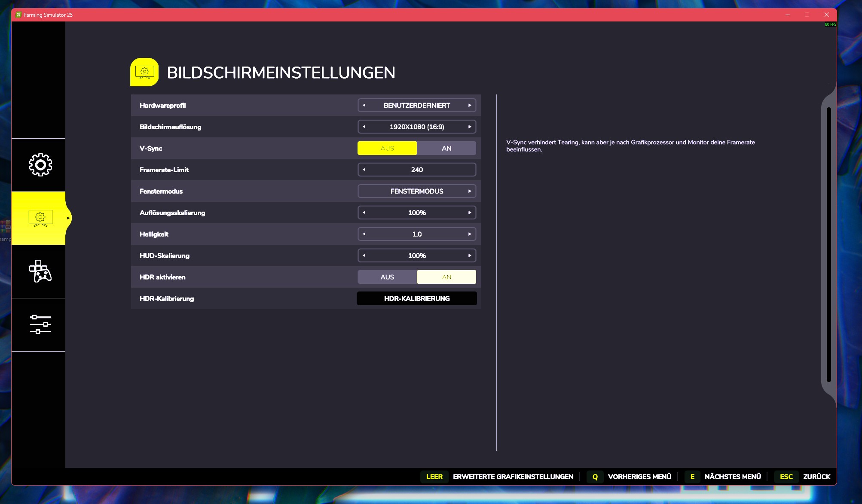
Task: Go to Nächstes Menü
Action: tap(732, 477)
